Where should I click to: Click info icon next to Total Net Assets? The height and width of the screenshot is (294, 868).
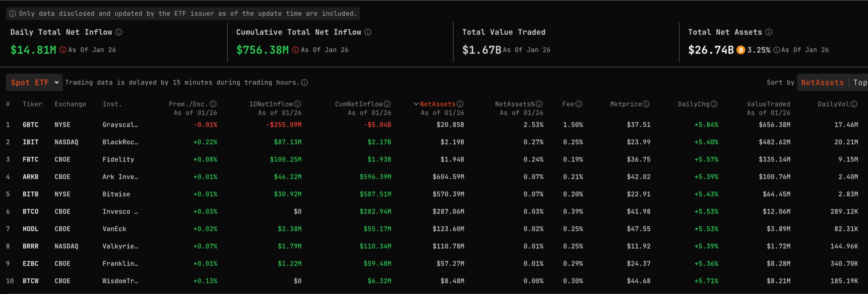pyautogui.click(x=769, y=32)
